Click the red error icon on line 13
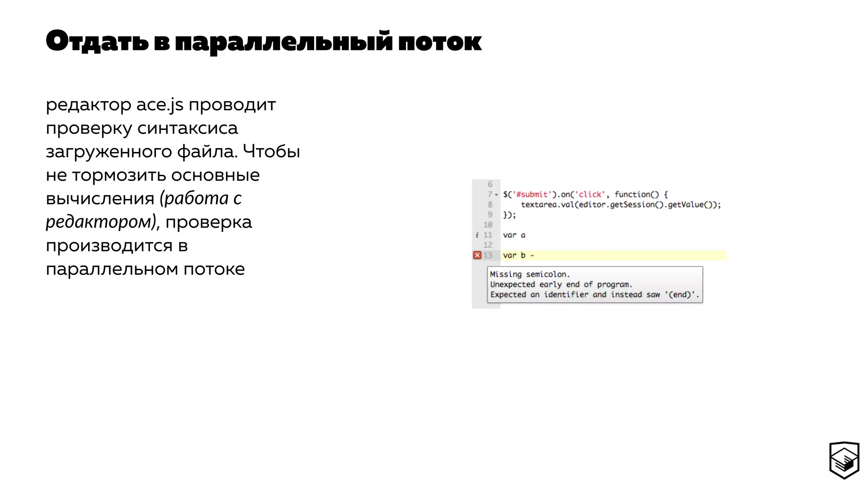The height and width of the screenshot is (488, 868). 477,255
